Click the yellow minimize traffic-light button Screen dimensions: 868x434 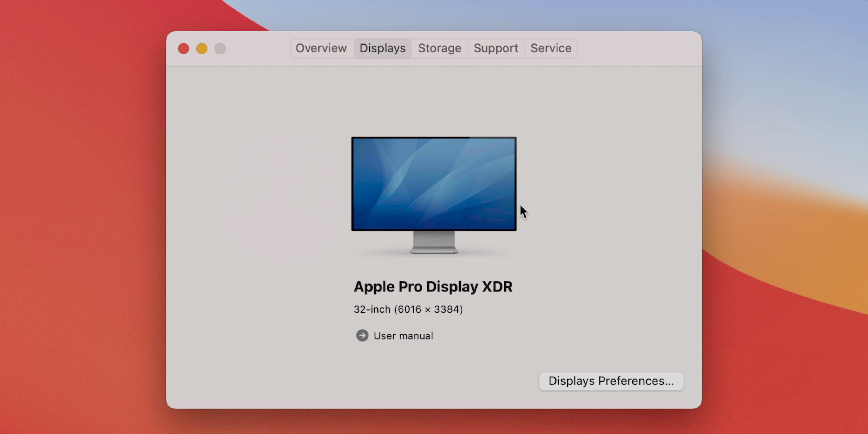[201, 48]
